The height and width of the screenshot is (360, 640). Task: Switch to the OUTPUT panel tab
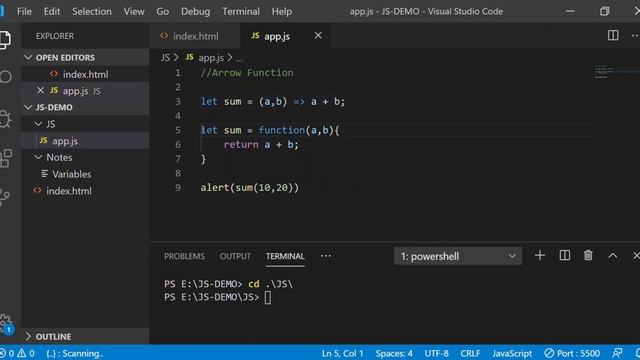235,256
